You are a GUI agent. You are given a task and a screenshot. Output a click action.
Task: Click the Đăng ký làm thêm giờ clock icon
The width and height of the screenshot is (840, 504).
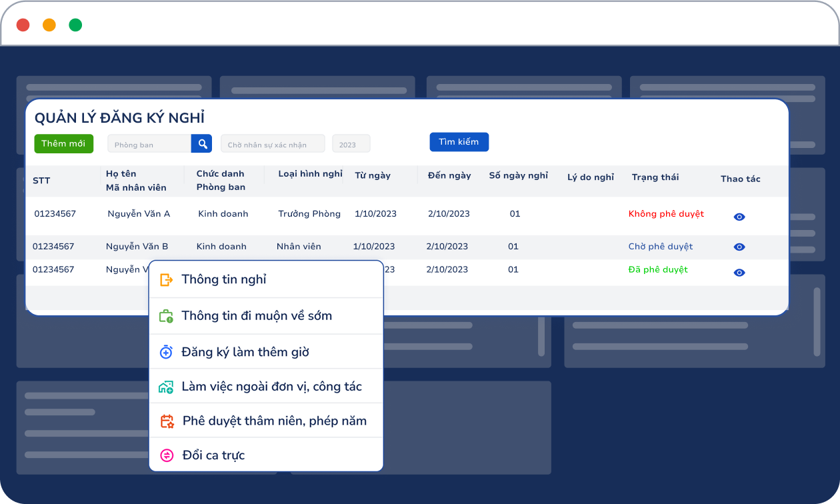pyautogui.click(x=167, y=352)
